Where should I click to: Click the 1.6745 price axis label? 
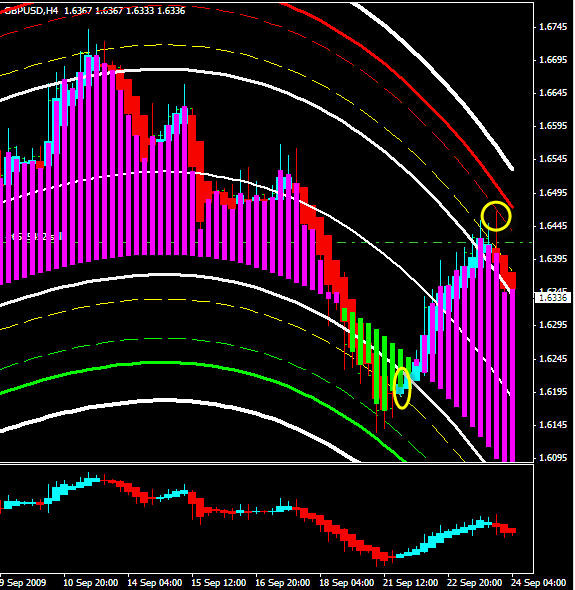pos(553,27)
